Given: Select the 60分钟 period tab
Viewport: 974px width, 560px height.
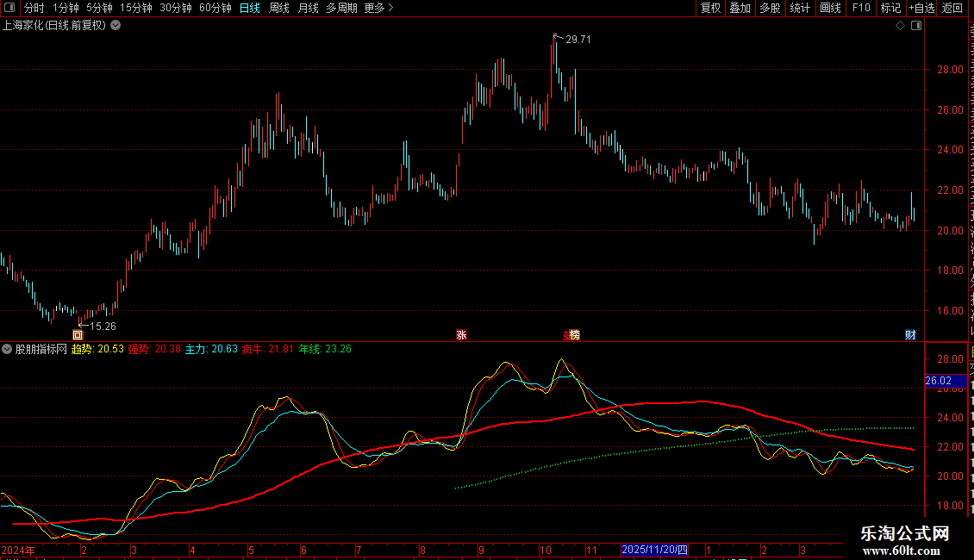Looking at the screenshot, I should (215, 8).
